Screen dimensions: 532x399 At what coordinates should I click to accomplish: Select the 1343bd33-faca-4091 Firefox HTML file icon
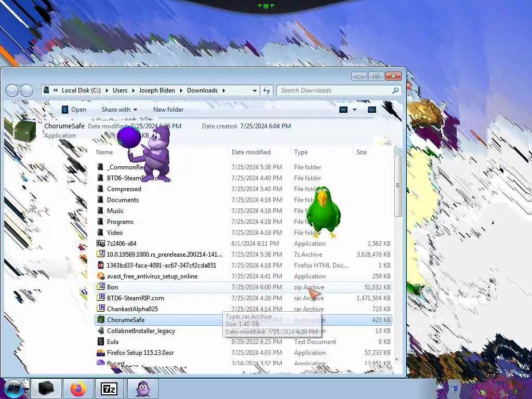pyautogui.click(x=101, y=265)
